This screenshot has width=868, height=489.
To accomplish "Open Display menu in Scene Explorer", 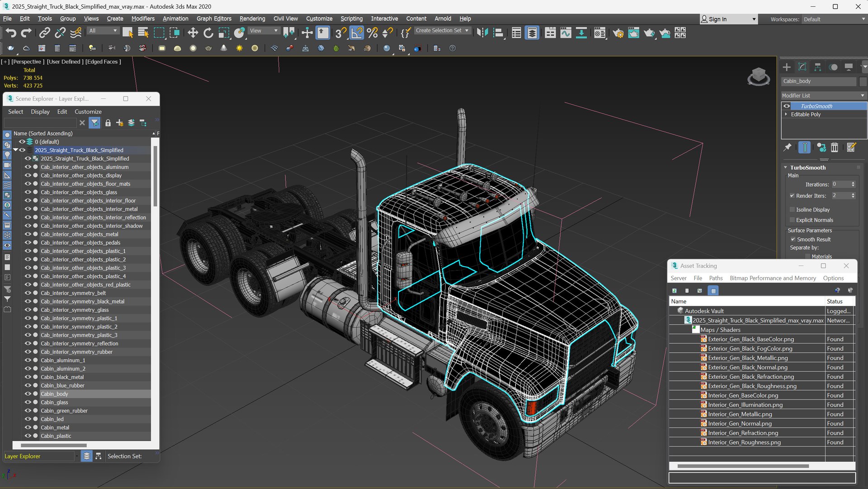I will [x=40, y=111].
